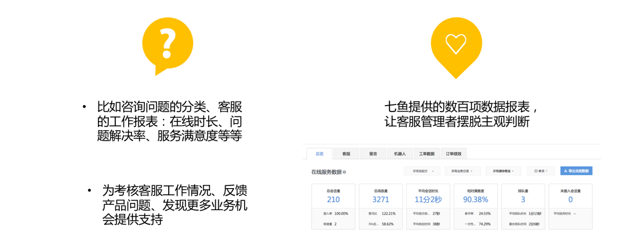Click the blue 导出当前数据 button
Viewport: 644px width, 248px height.
pos(576,171)
